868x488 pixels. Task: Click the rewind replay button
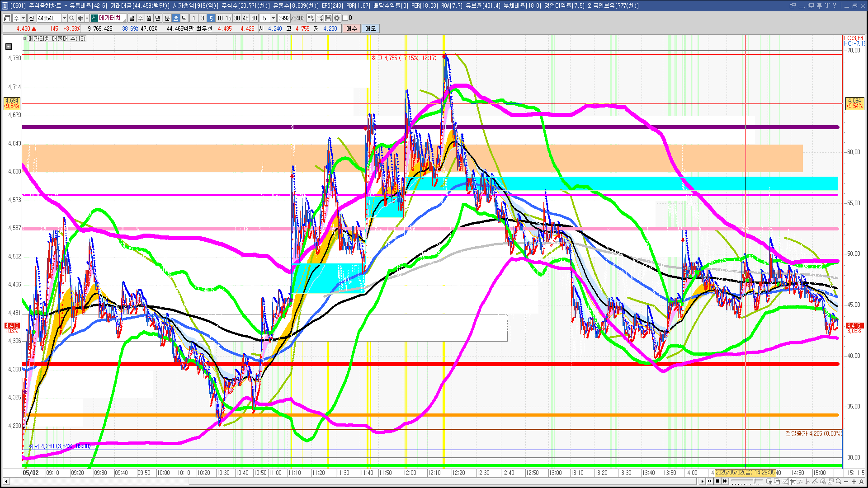click(710, 481)
